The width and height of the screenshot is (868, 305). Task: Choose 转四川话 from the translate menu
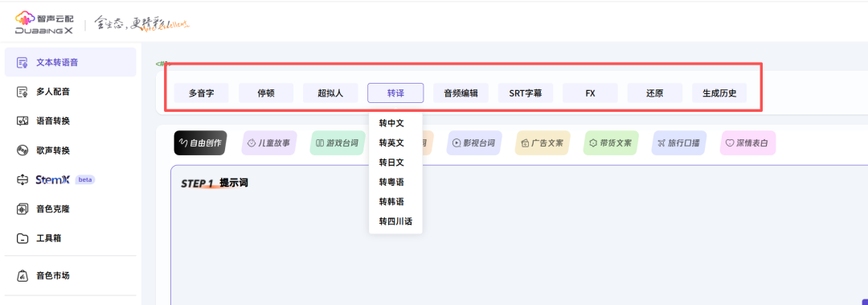[x=395, y=221]
